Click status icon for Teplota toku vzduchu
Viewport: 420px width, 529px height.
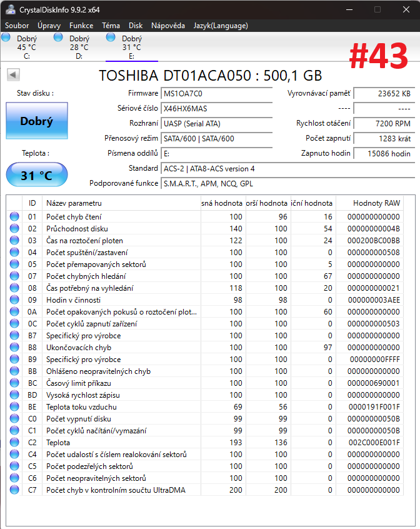tap(14, 406)
